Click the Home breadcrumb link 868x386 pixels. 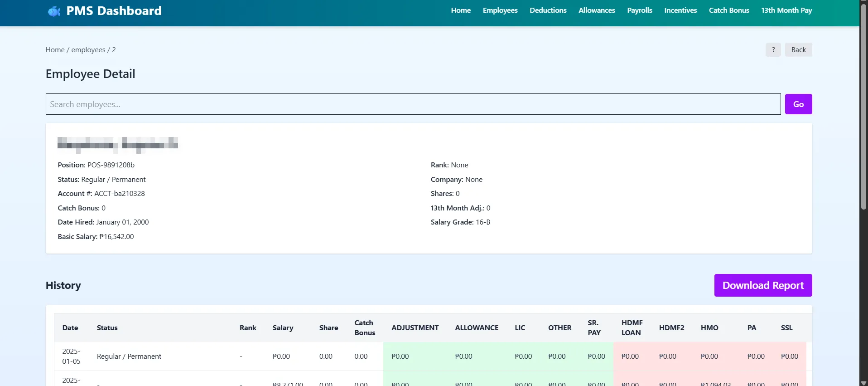pos(55,50)
